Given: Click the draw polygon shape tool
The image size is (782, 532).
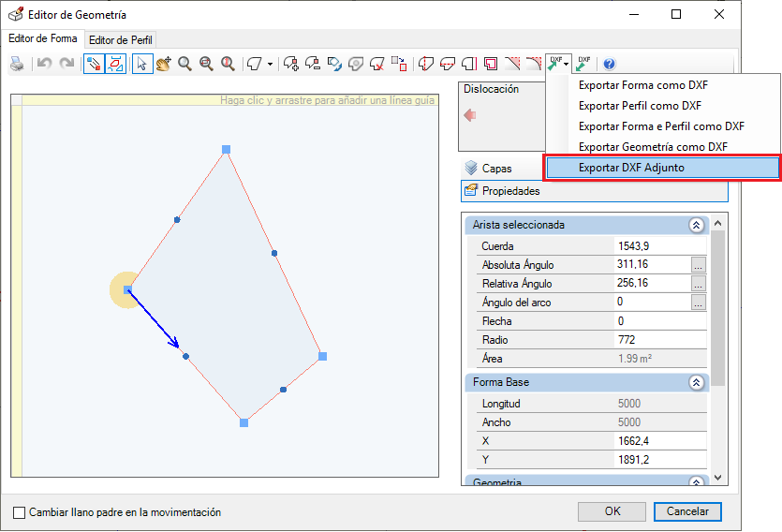Looking at the screenshot, I should (x=255, y=64).
